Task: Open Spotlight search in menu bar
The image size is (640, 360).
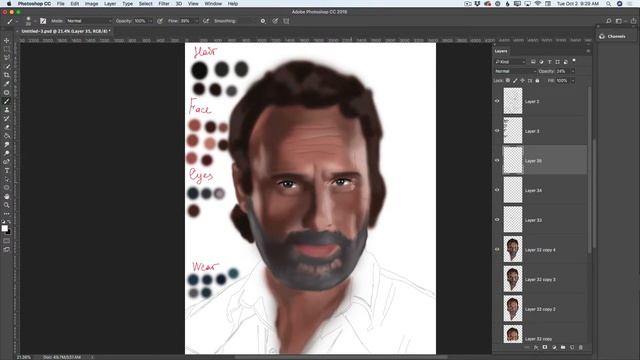Action: pos(608,4)
